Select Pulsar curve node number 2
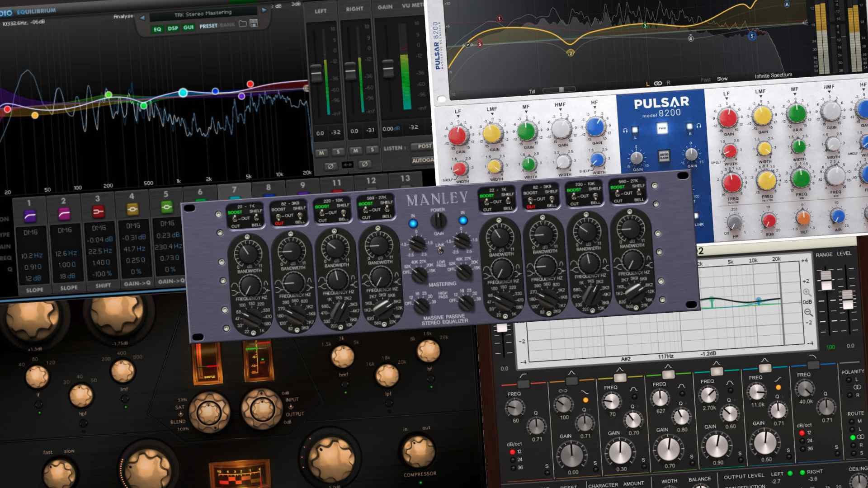 coord(571,53)
